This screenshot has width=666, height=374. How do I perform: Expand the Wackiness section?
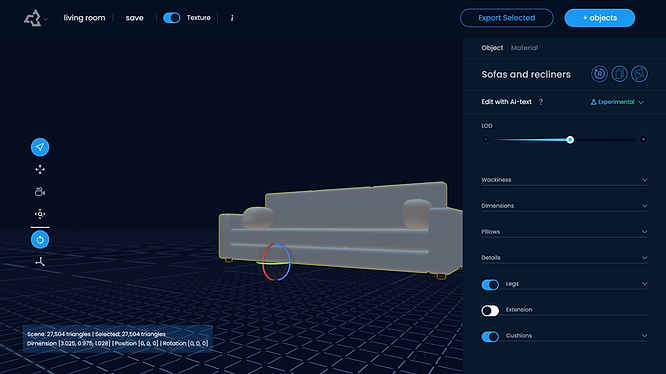[564, 180]
